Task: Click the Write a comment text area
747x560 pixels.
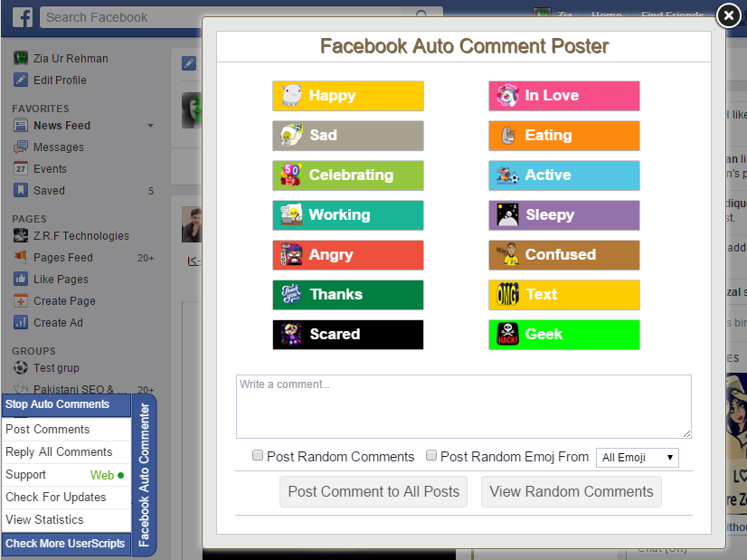Action: click(464, 406)
